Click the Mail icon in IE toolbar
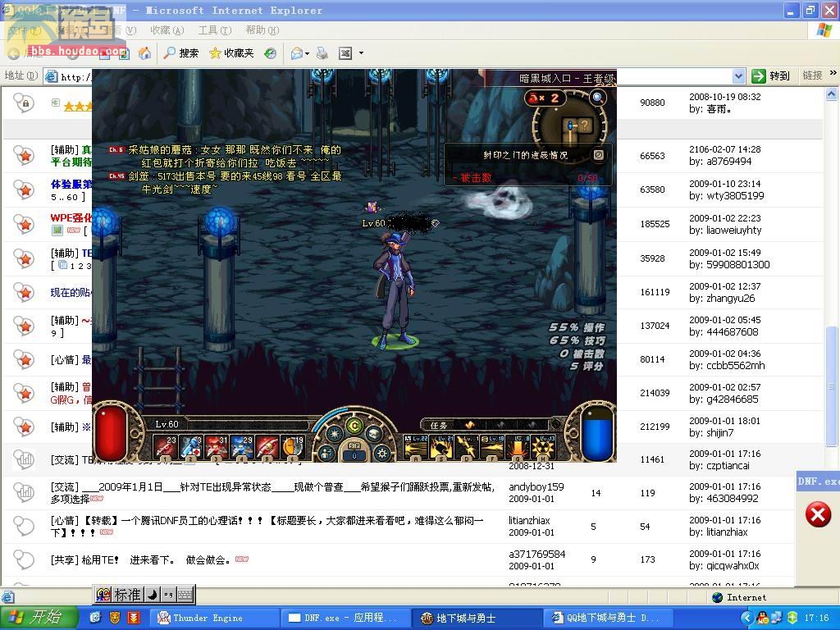 296,53
